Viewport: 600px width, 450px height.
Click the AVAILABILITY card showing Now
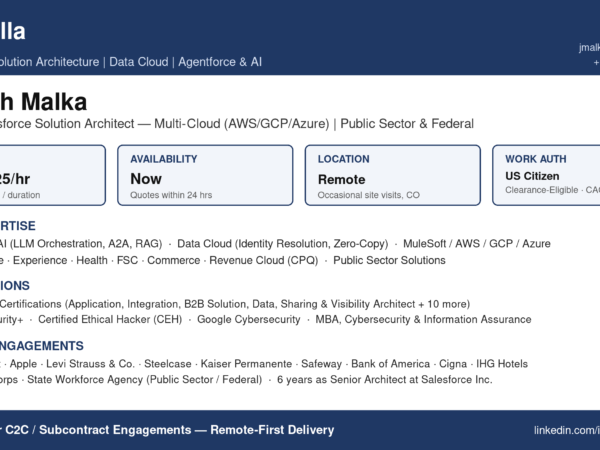point(205,175)
